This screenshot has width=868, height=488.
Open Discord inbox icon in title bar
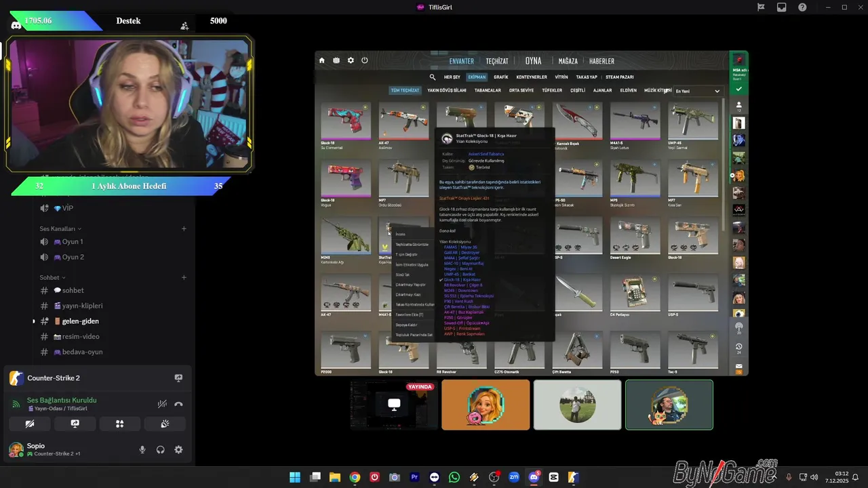(782, 7)
